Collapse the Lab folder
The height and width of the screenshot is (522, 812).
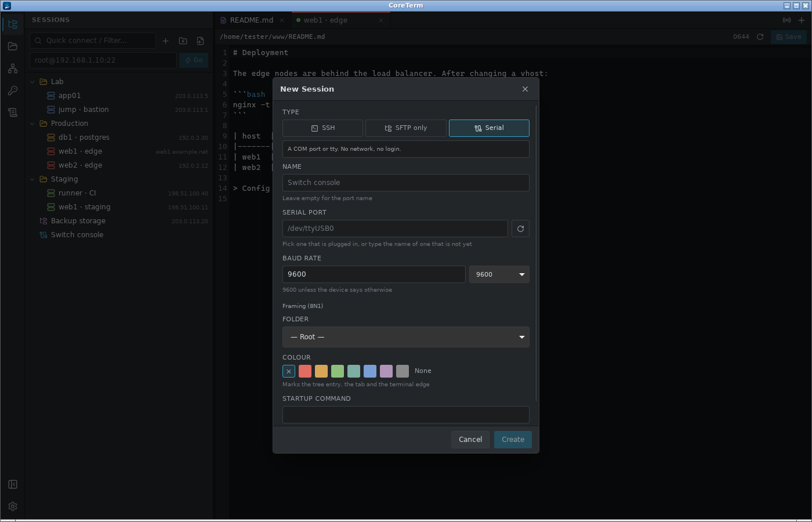click(x=32, y=82)
